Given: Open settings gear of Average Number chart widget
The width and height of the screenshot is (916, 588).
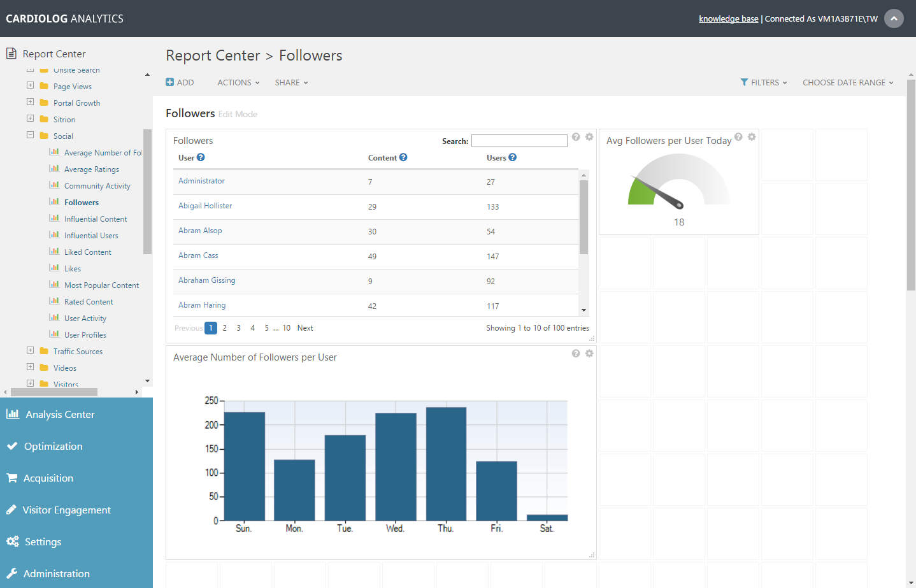Looking at the screenshot, I should pos(589,354).
